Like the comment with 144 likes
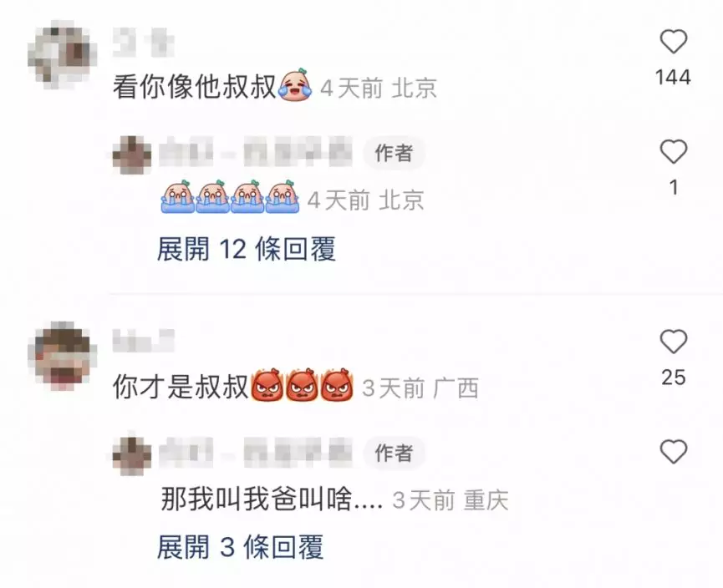The width and height of the screenshot is (723, 588). pyautogui.click(x=674, y=42)
